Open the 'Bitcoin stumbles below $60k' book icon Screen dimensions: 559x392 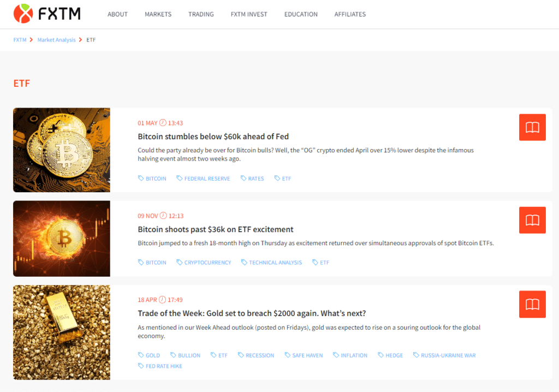point(532,127)
